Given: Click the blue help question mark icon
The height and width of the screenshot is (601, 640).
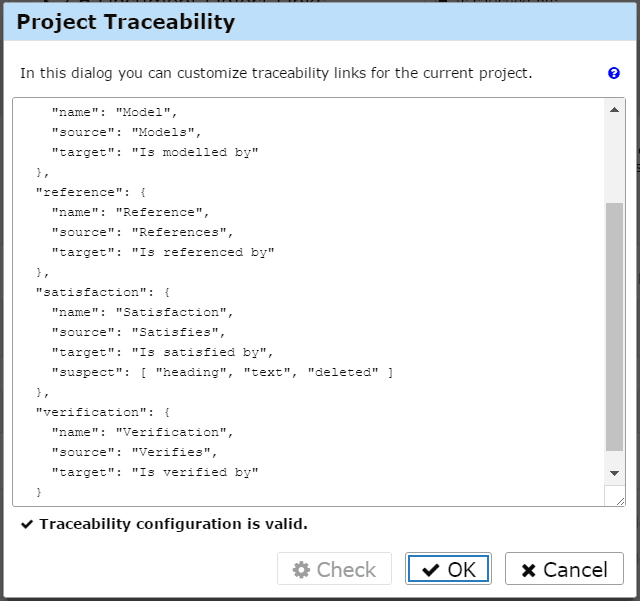Looking at the screenshot, I should pos(614,73).
